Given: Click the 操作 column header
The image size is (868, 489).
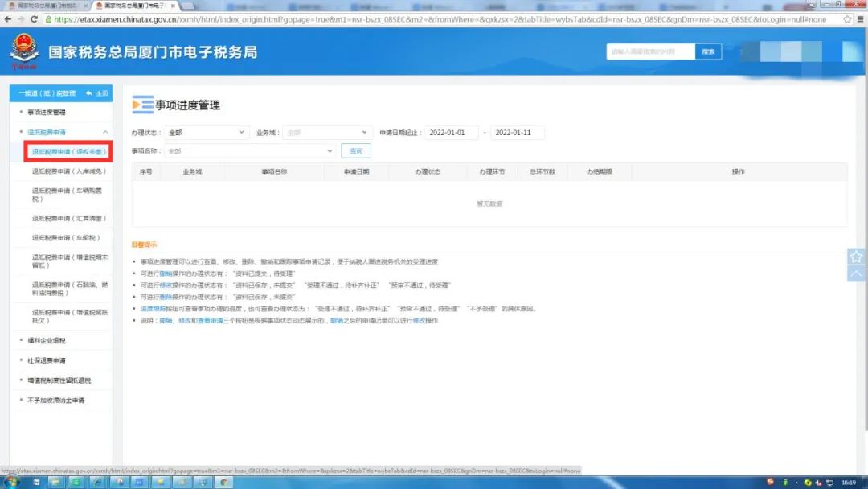Looking at the screenshot, I should tap(739, 171).
